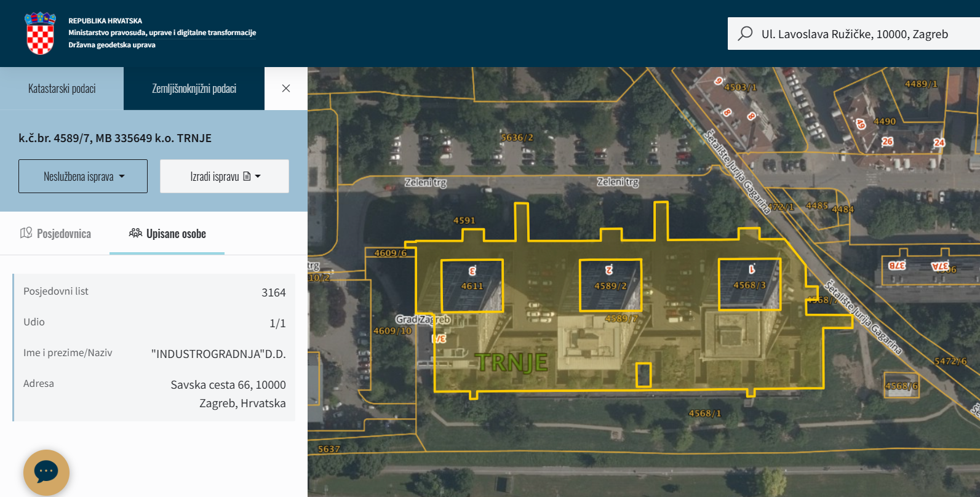Click the address search input field

click(x=855, y=34)
